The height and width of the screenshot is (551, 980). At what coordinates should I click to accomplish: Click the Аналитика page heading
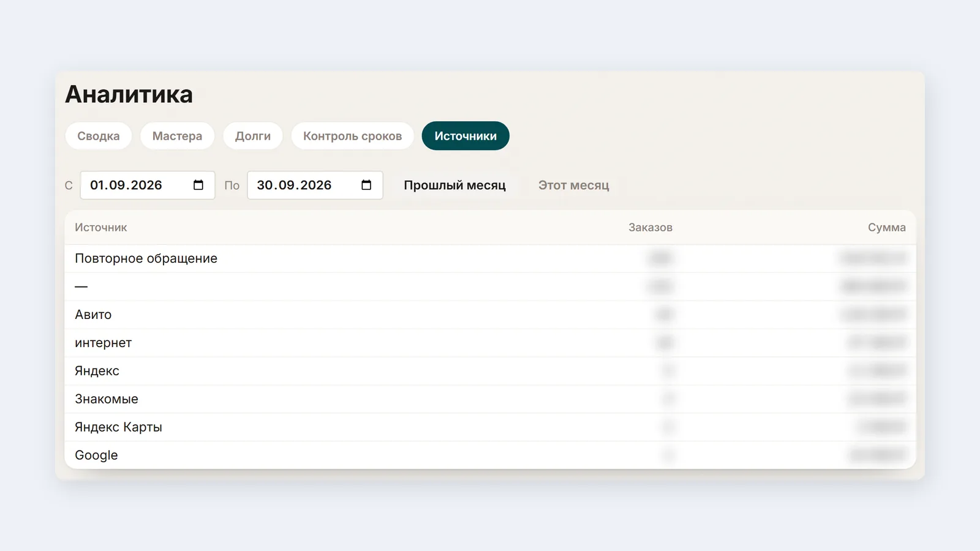(129, 94)
